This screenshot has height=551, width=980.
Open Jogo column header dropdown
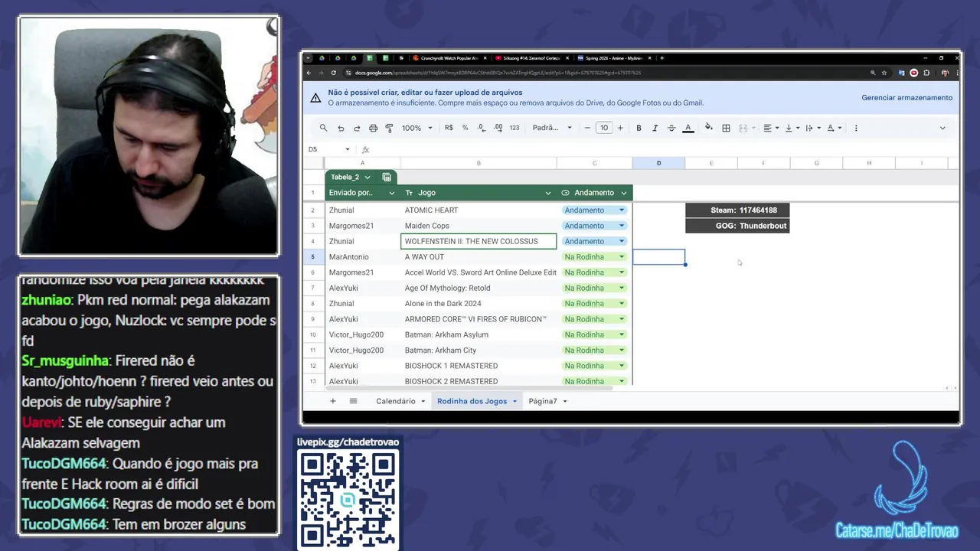point(548,193)
